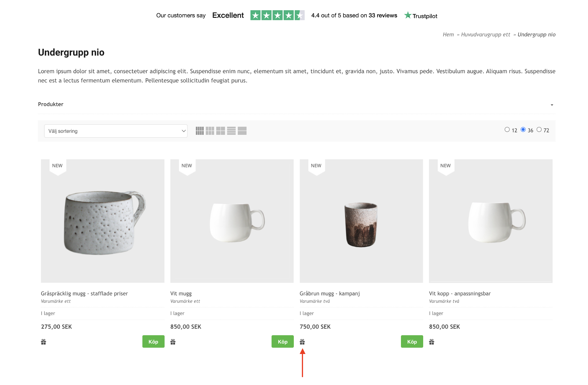The height and width of the screenshot is (385, 588).
Task: Click Köp for Gråbrun mugg - kampanj
Action: tap(412, 341)
